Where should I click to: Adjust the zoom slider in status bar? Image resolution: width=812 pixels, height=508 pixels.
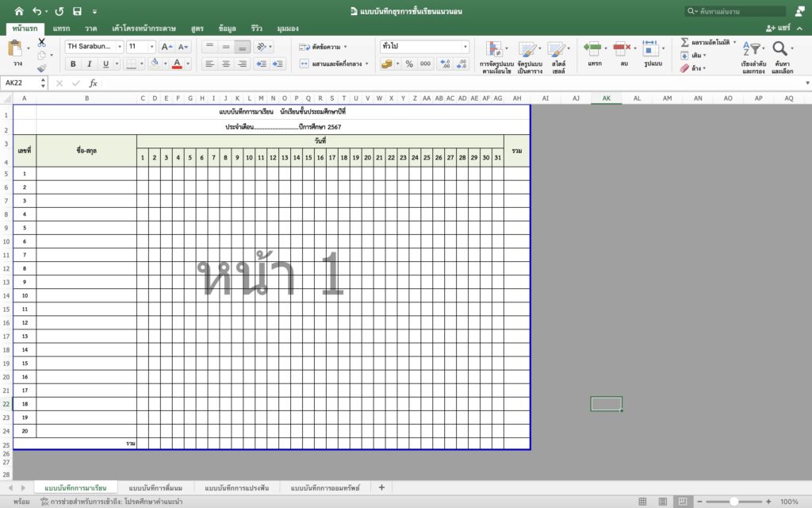pos(734,502)
